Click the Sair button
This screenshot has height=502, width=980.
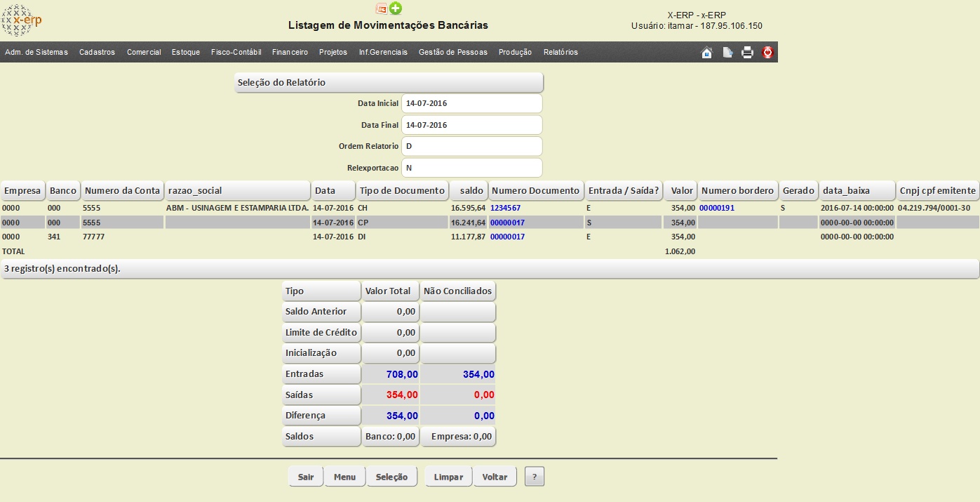[x=306, y=477]
